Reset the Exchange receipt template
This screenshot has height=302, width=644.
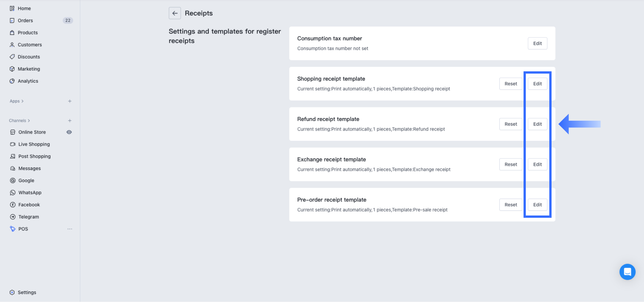pos(511,164)
